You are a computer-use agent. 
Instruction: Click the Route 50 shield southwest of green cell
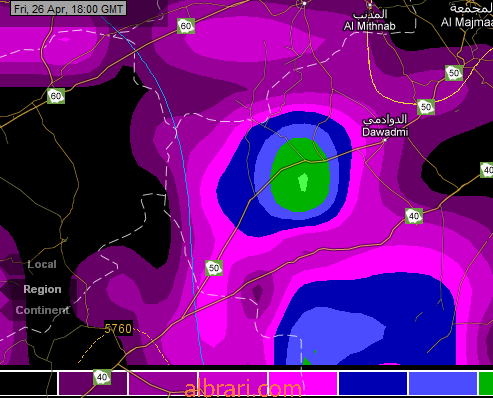214,268
